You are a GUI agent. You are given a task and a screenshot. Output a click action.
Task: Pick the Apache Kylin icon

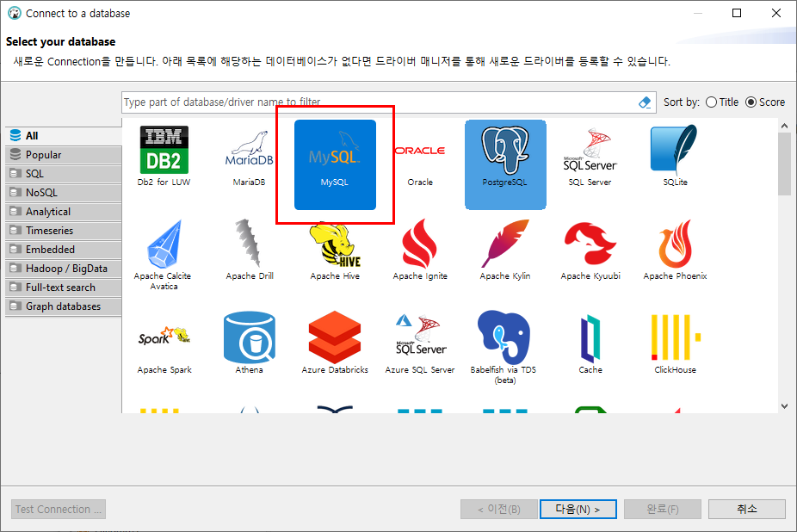504,244
